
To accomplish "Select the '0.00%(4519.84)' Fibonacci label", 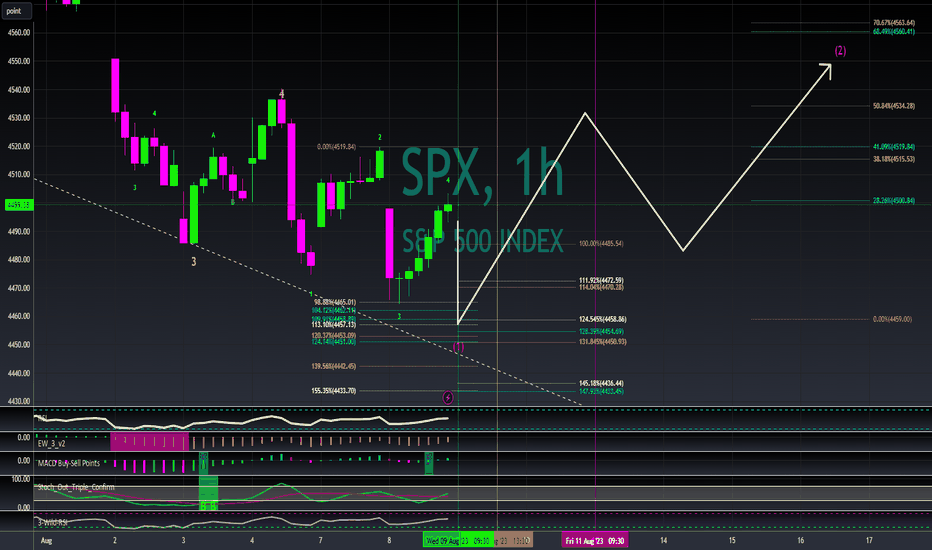I will 336,146.
